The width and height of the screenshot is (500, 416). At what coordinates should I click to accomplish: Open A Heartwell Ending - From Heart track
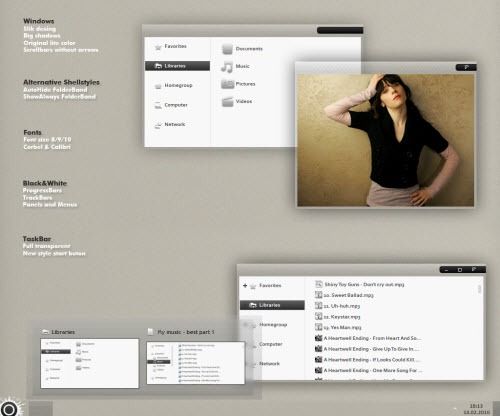pyautogui.click(x=368, y=338)
